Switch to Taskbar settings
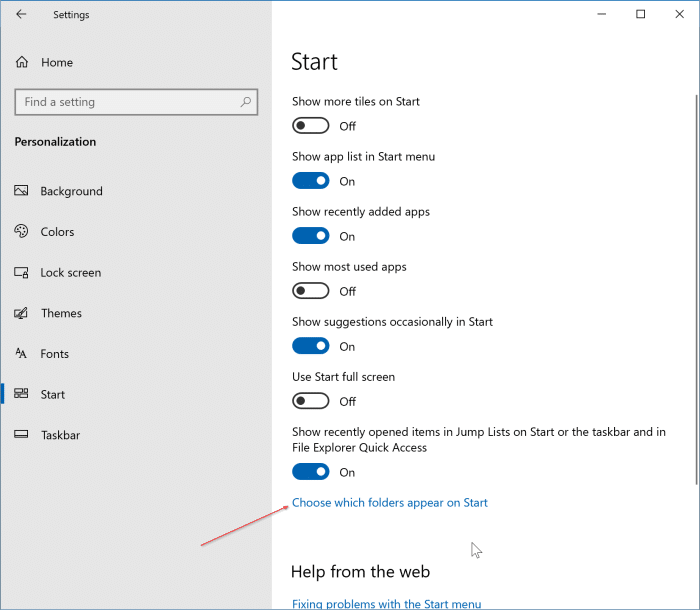Image resolution: width=700 pixels, height=610 pixels. [x=60, y=435]
